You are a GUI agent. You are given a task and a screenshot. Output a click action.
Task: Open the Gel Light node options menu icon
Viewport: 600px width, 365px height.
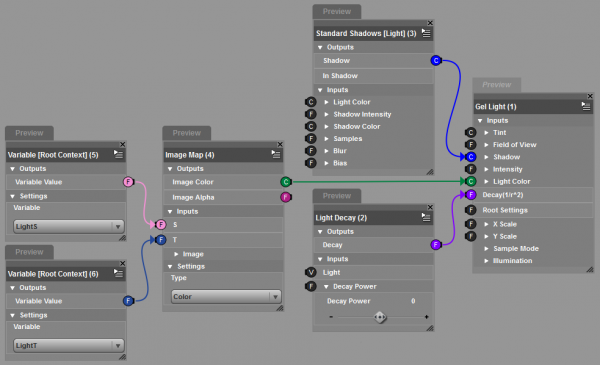coord(586,106)
